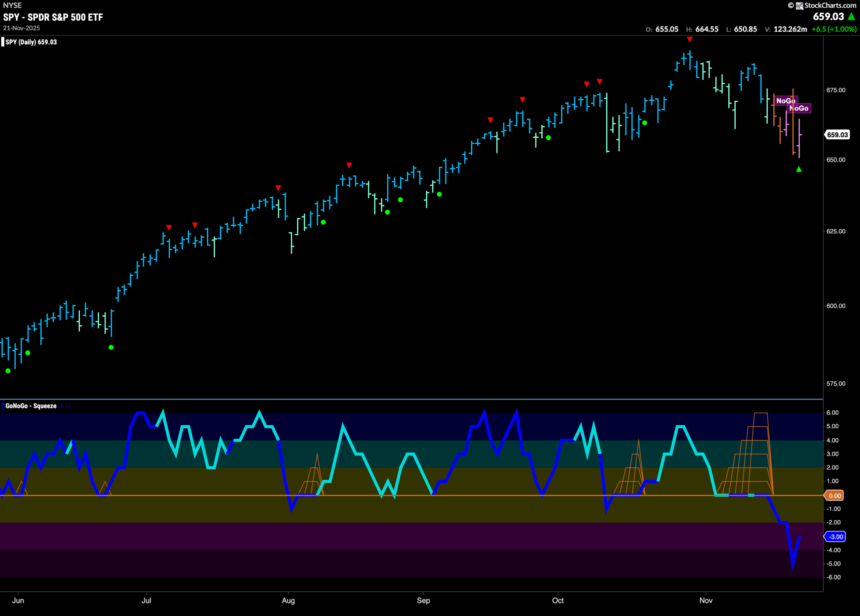Click the +6.5 (+1.00%) change text
This screenshot has height=616, width=860.
834,29
